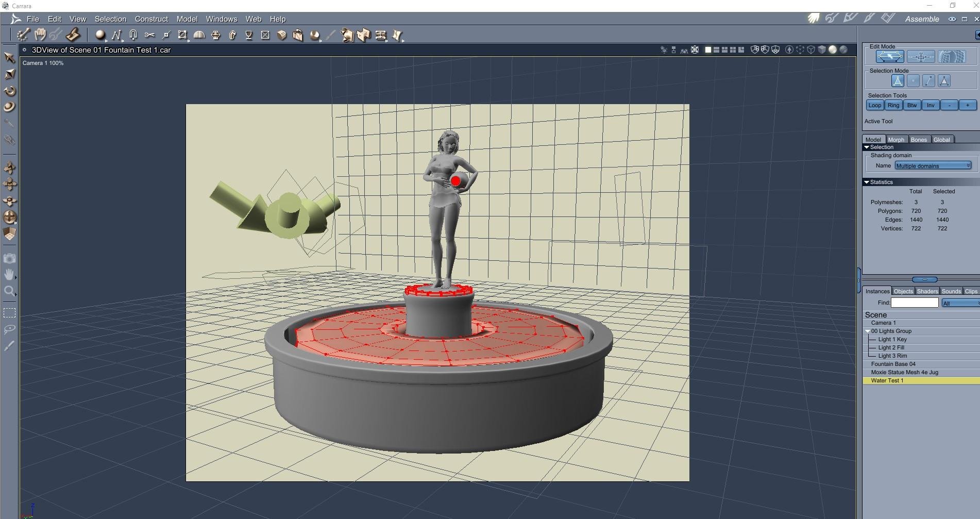Click the working box plane icon
Screen dimensions: 980x519
pos(9,234)
